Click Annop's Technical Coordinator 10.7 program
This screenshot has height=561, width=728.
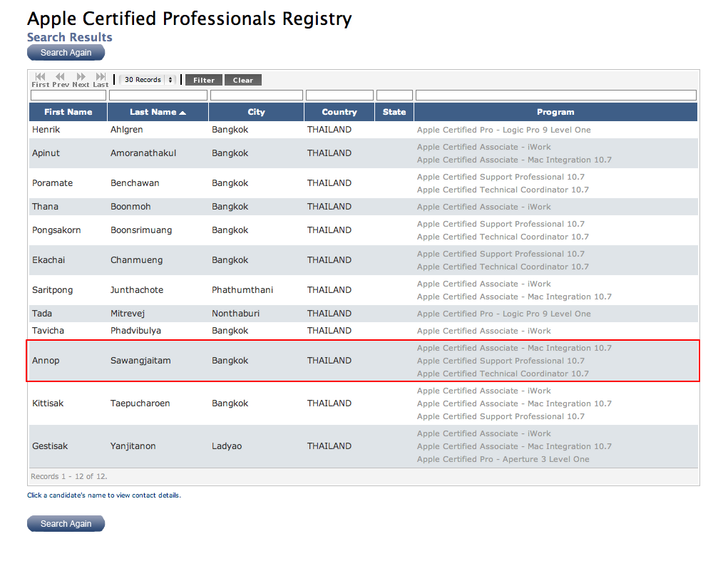coord(503,374)
